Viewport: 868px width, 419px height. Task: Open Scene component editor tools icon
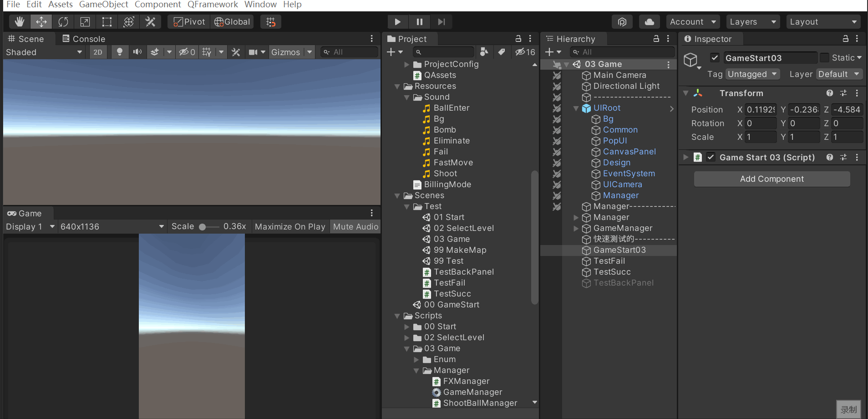236,52
